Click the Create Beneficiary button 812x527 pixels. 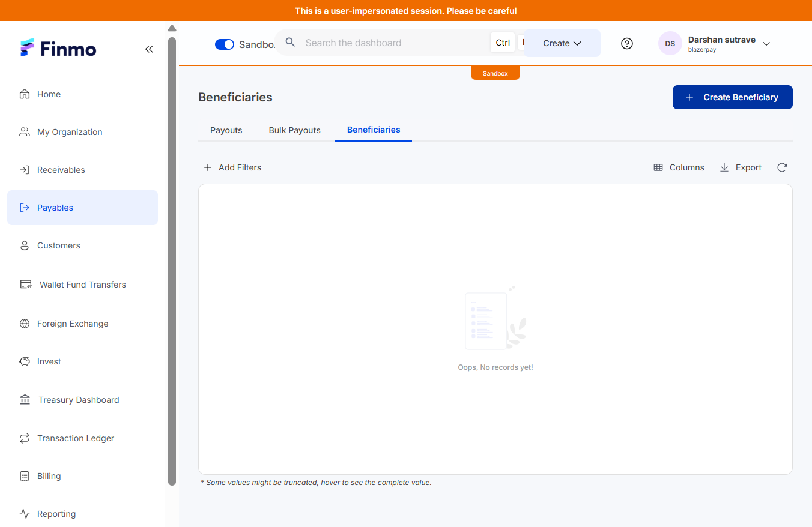point(733,97)
